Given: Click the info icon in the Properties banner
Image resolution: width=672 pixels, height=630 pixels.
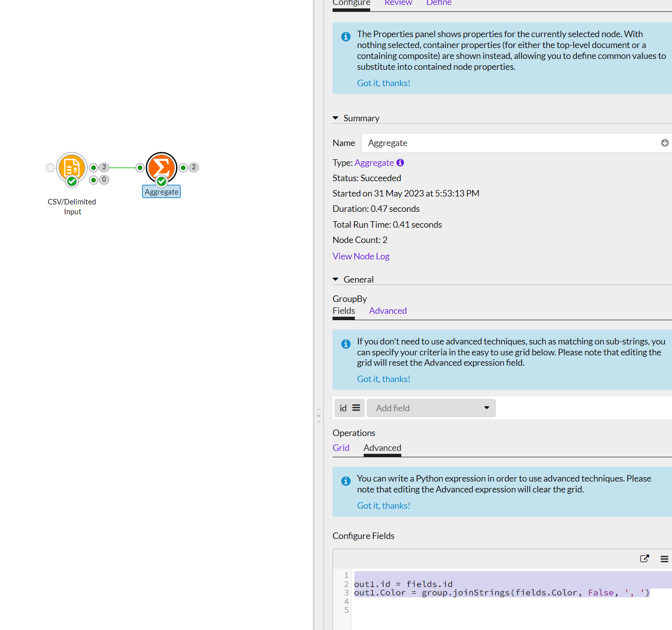Looking at the screenshot, I should 345,36.
